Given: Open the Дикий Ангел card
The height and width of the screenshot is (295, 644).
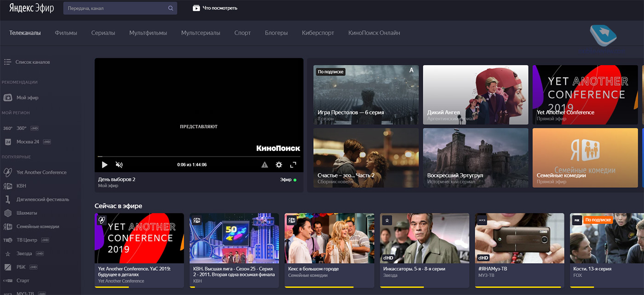Looking at the screenshot, I should tap(476, 95).
